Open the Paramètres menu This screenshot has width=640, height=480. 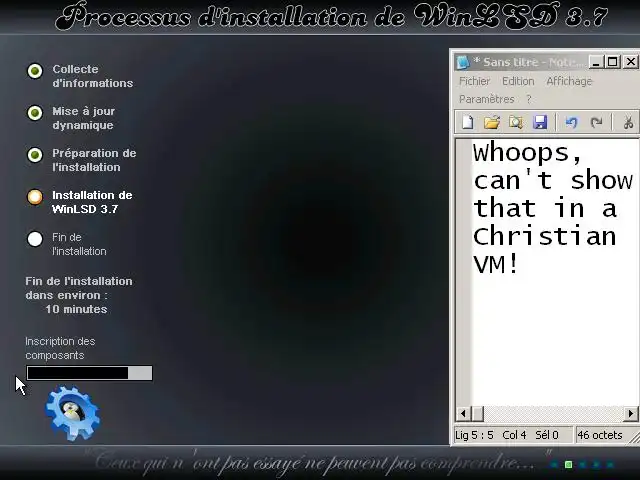coord(487,99)
